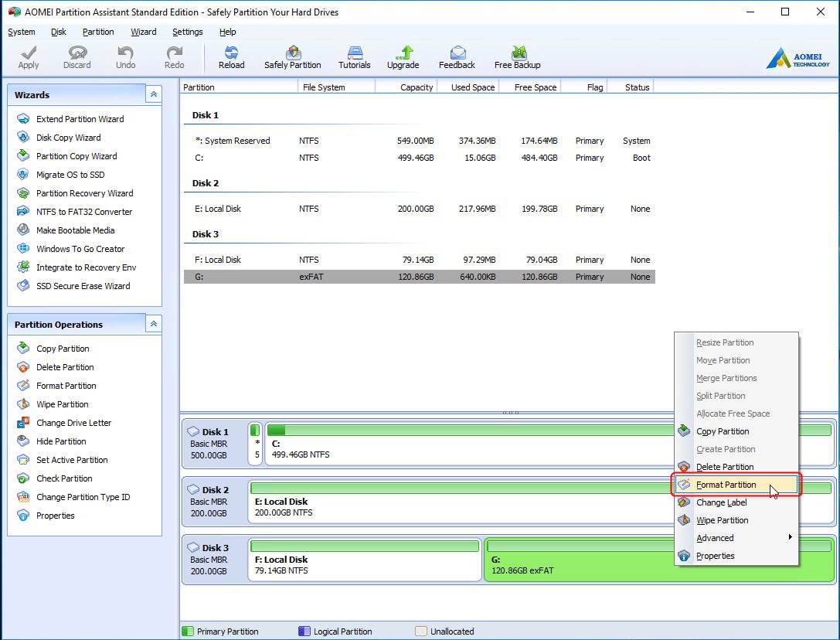Select Change Label in context menu
The image size is (840, 640).
736,502
